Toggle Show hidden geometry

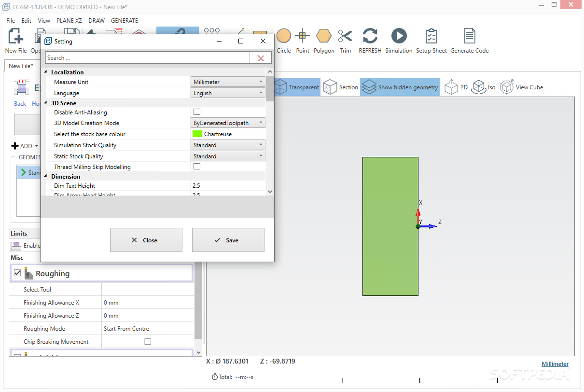400,87
